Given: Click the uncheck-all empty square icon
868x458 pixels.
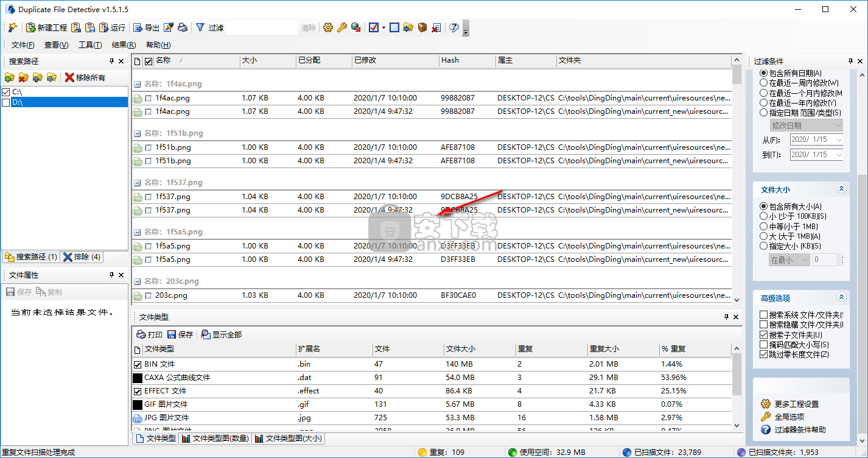Looking at the screenshot, I should tap(394, 27).
